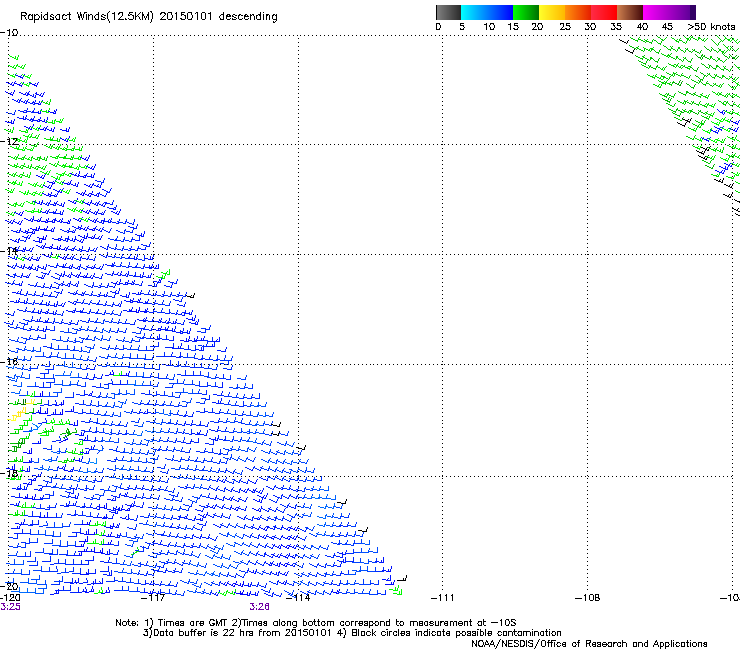Image resolution: width=740 pixels, height=650 pixels.
Task: Click the plot title "Rapidsact Winds(12.5KM) 20150101 descending"
Action: 149,17
